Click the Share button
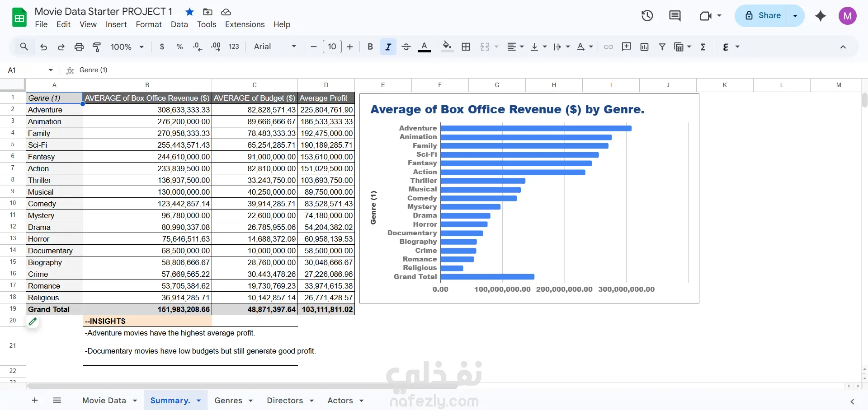This screenshot has height=410, width=868. [762, 16]
